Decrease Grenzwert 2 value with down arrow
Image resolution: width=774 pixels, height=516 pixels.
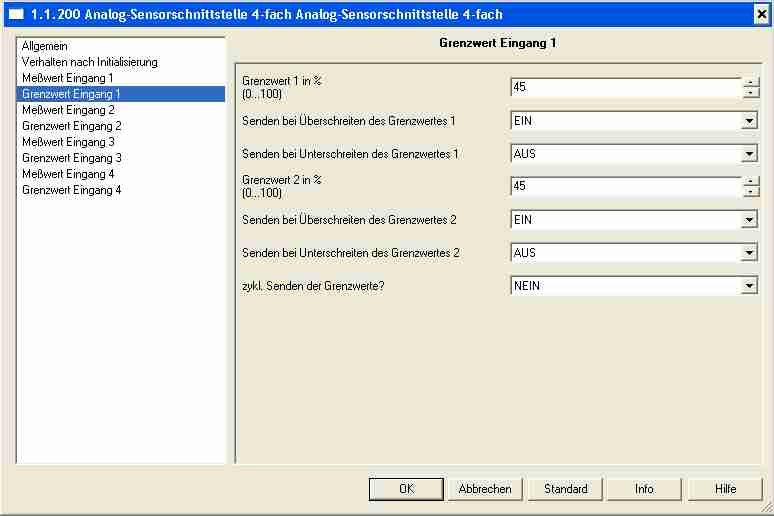click(750, 192)
